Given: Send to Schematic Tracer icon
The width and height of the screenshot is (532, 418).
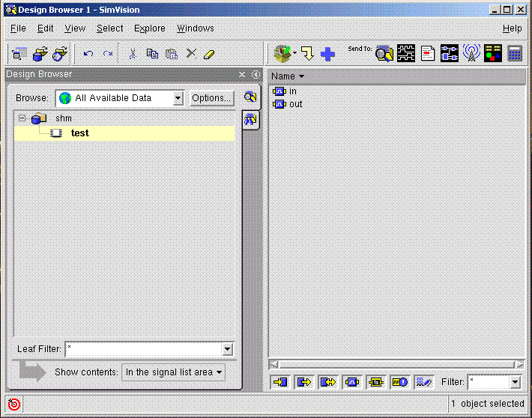Looking at the screenshot, I should (x=450, y=53).
